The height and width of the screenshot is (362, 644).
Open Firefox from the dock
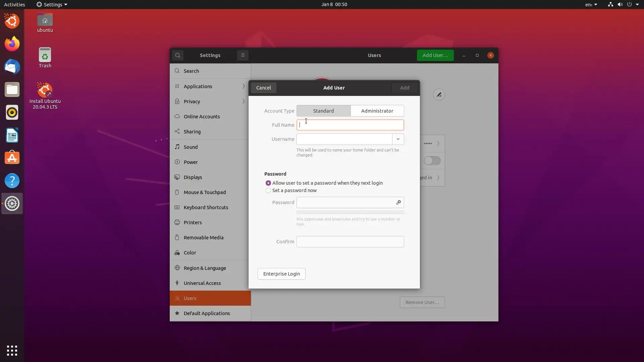point(12,44)
